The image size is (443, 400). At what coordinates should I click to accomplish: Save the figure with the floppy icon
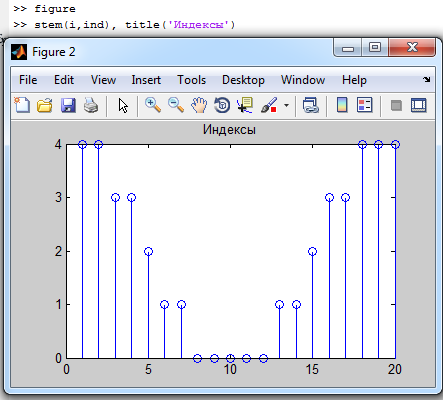tap(68, 105)
